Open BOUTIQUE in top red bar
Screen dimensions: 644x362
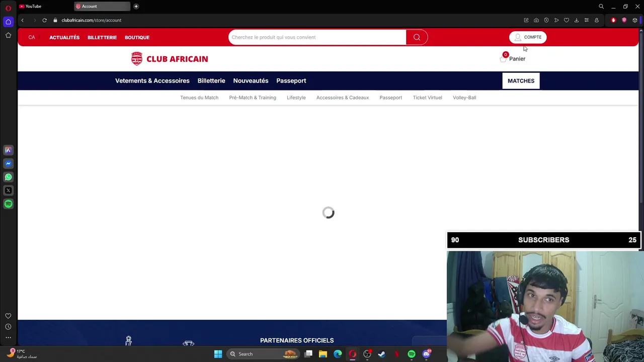(x=137, y=37)
